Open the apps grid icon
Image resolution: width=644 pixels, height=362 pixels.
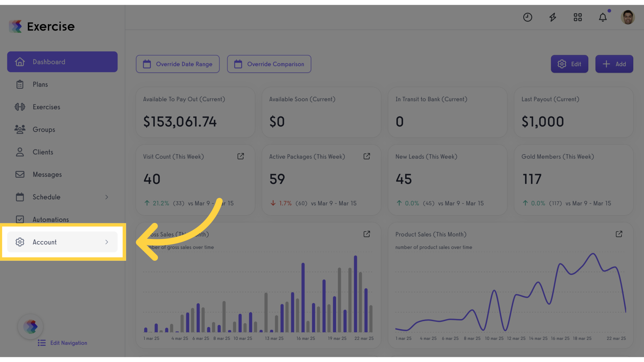(578, 17)
